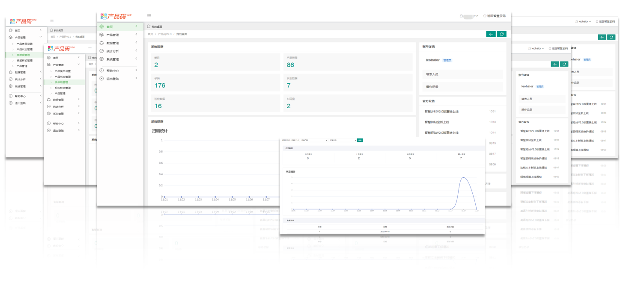The width and height of the screenshot is (644, 286).
Task: Click date range field in status statistics window
Action: click(291, 140)
